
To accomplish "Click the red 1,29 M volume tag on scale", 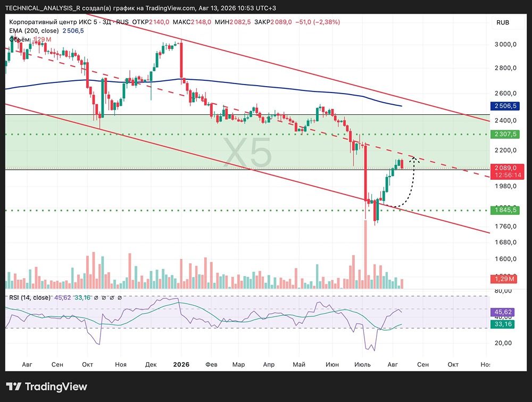I will 504,279.
